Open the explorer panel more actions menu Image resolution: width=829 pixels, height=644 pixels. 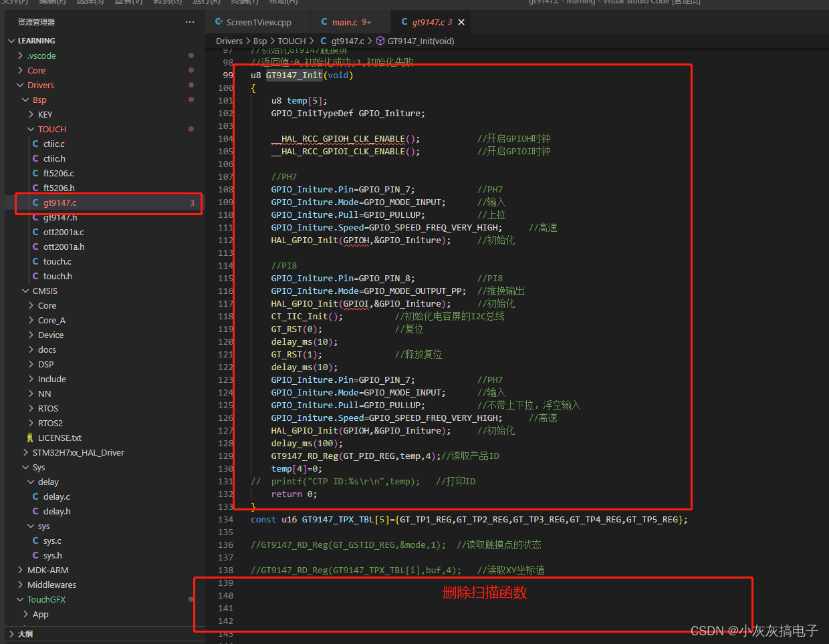pos(190,22)
